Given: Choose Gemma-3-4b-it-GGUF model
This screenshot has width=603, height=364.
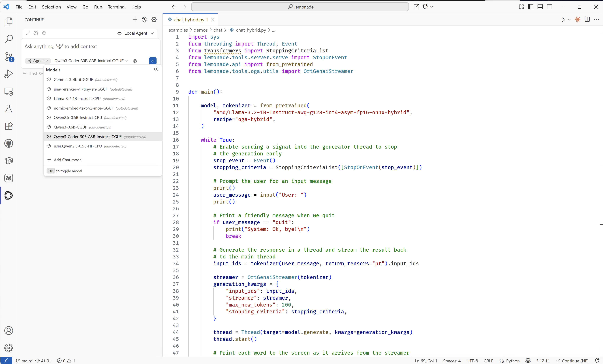Looking at the screenshot, I should 73,80.
